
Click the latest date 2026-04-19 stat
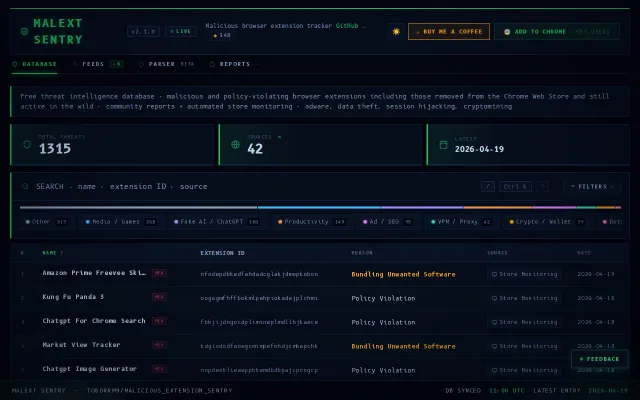point(479,149)
